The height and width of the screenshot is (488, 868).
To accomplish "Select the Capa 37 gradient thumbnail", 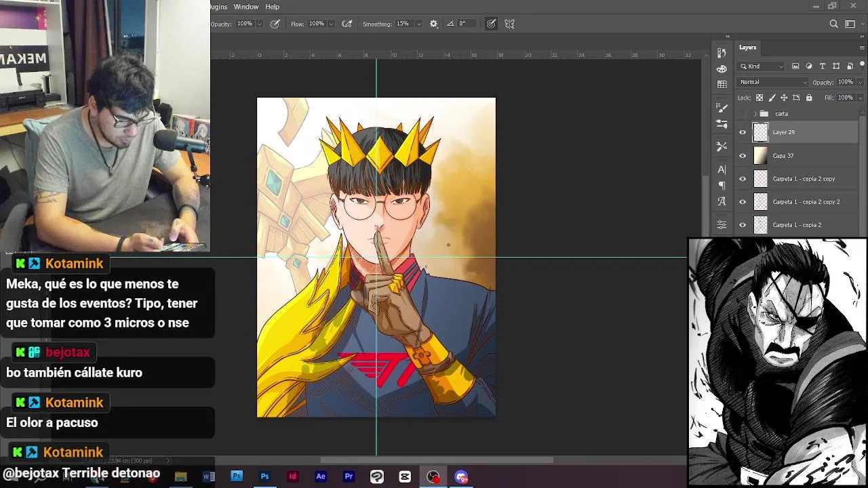I will pos(760,156).
